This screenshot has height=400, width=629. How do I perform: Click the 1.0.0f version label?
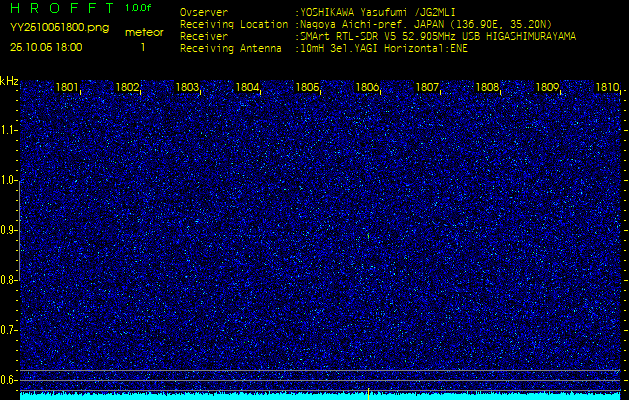[140, 8]
